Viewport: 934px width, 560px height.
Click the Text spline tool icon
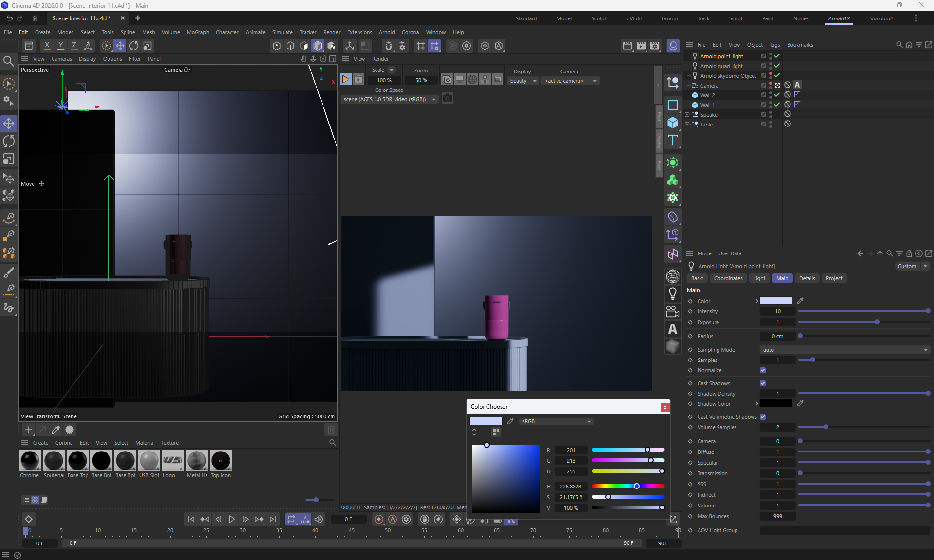[x=673, y=141]
